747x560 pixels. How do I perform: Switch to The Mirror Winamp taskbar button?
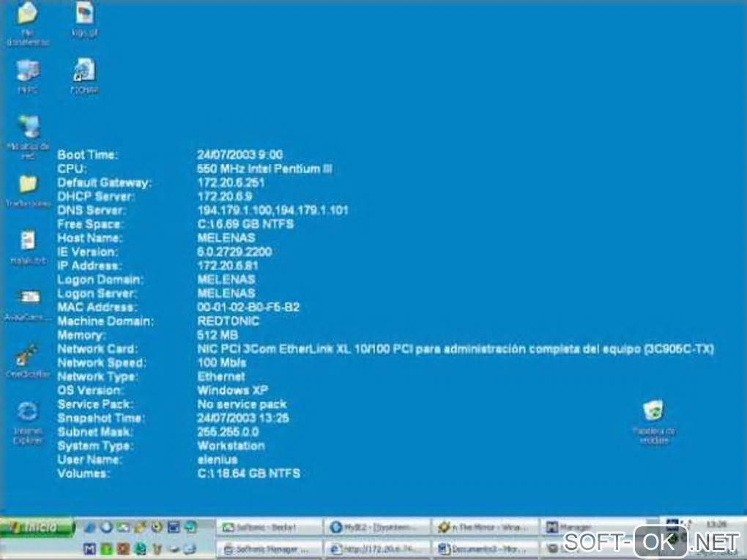tap(485, 527)
